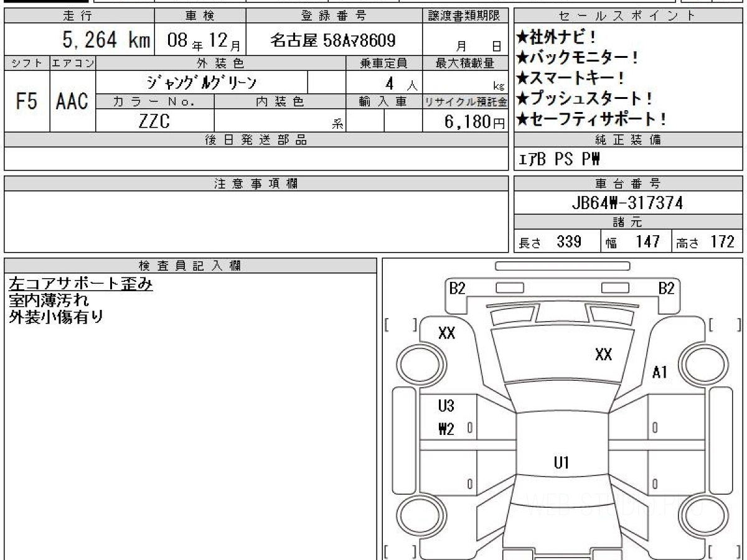This screenshot has height=560, width=747.
Task: Click the XX mark on the fender panel
Action: pos(446,333)
